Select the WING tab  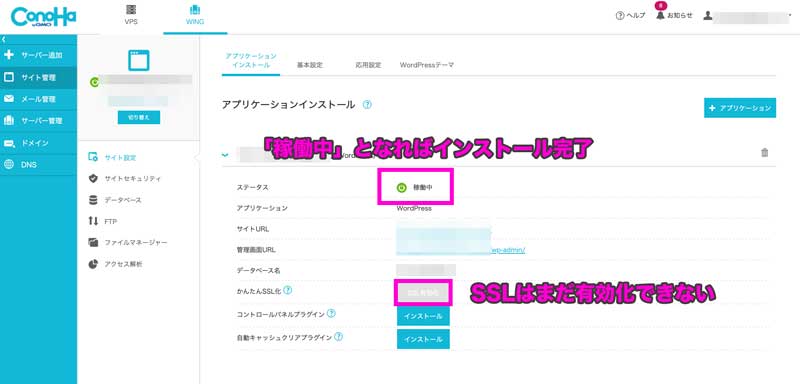pyautogui.click(x=195, y=15)
